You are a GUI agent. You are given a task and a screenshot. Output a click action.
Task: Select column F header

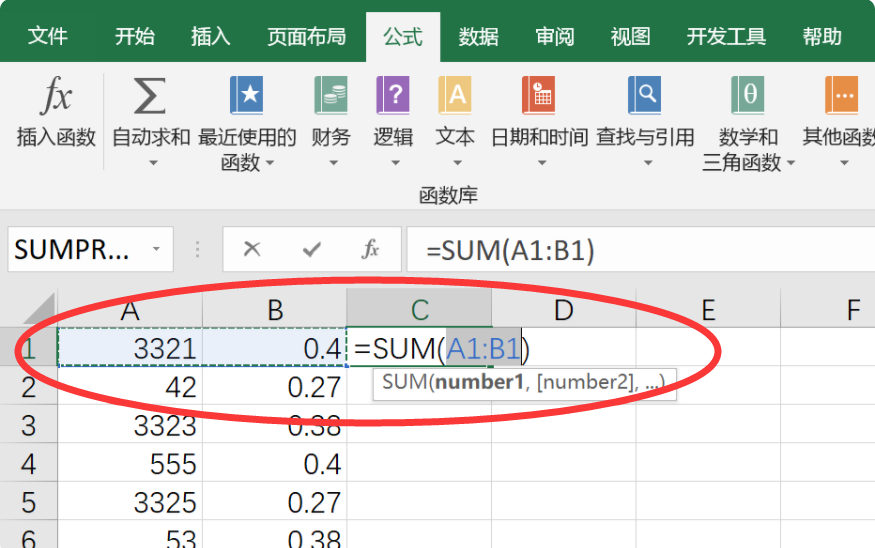pyautogui.click(x=828, y=309)
